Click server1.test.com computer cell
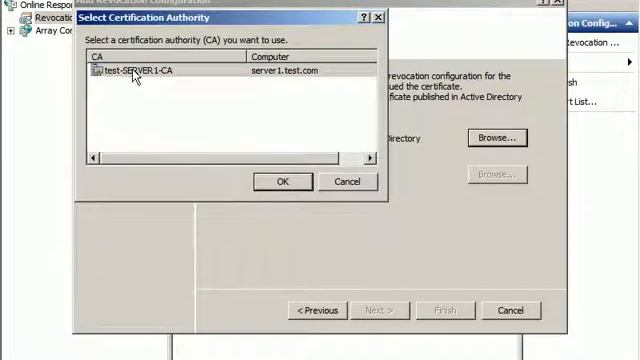Screen dimensions: 640x360 (284, 71)
